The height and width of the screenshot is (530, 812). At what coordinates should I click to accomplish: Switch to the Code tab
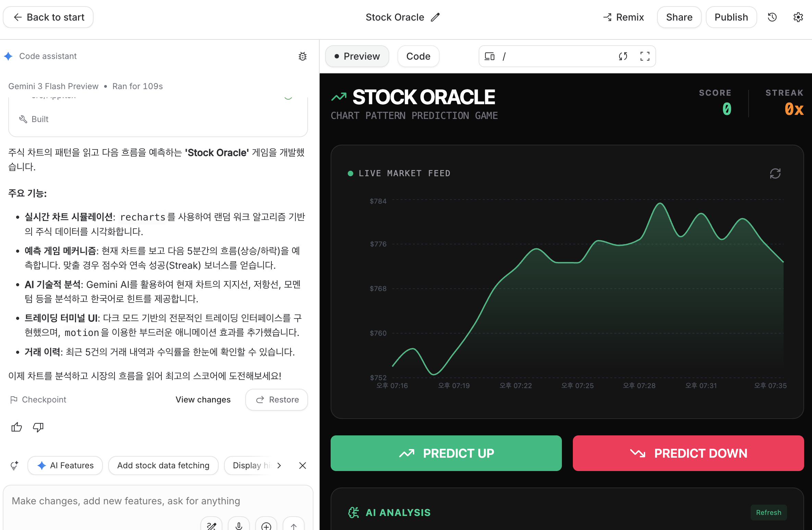pyautogui.click(x=418, y=56)
